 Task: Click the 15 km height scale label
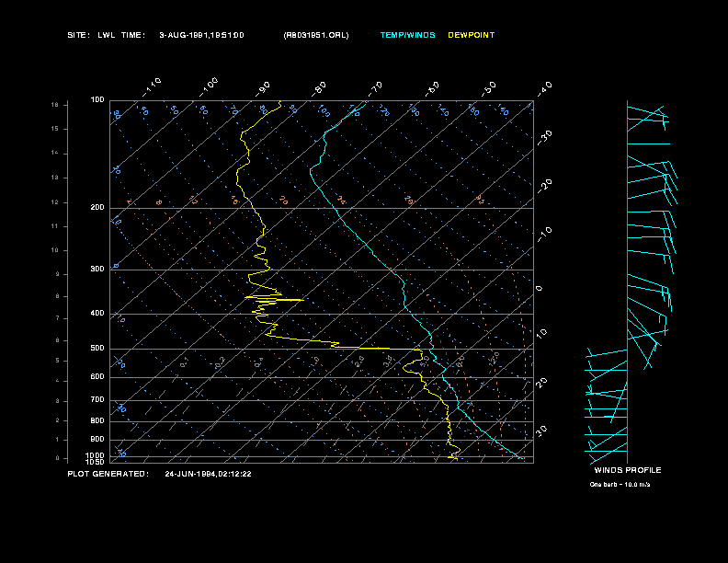[55, 129]
